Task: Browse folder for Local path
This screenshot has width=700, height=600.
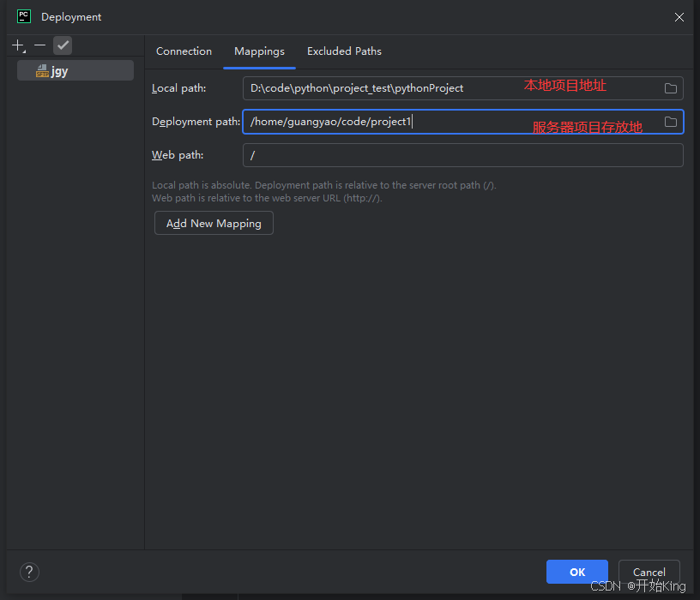Action: [670, 88]
